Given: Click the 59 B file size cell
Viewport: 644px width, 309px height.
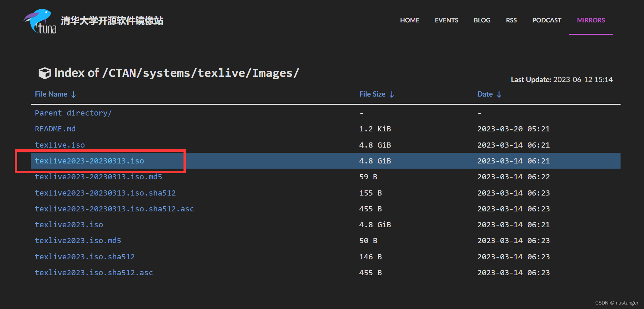Looking at the screenshot, I should 368,177.
